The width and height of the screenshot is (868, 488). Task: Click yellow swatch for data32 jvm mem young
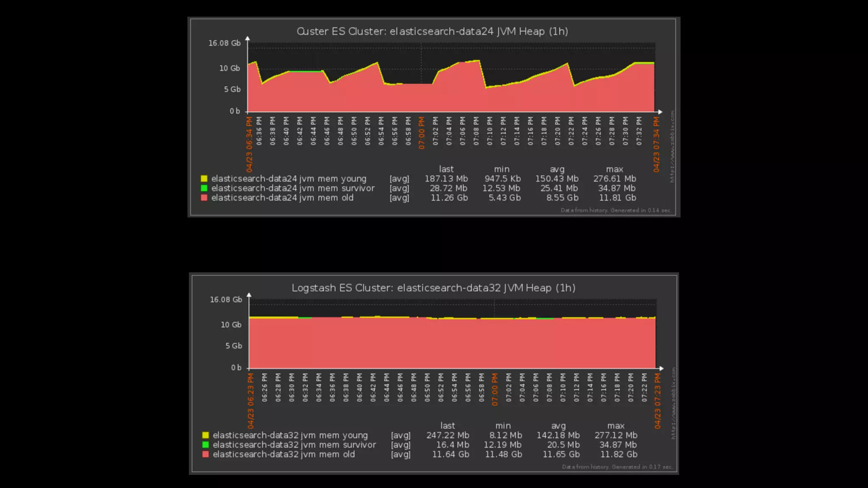(x=206, y=435)
